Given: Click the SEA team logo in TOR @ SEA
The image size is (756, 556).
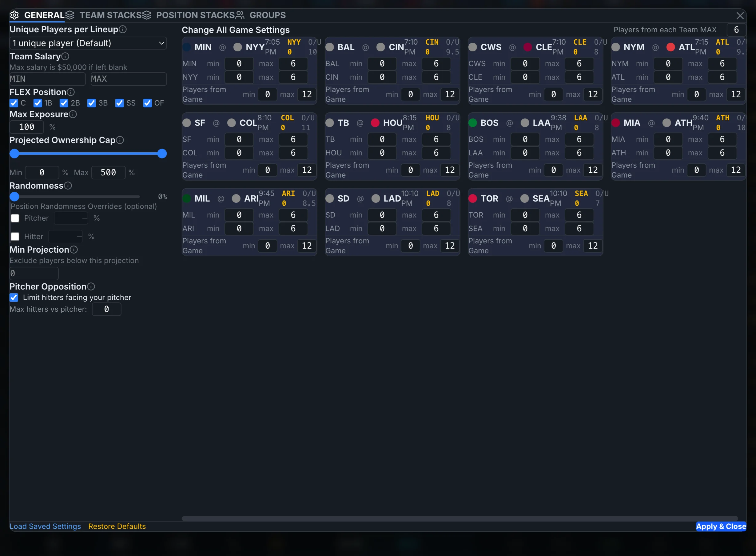Looking at the screenshot, I should [x=524, y=198].
